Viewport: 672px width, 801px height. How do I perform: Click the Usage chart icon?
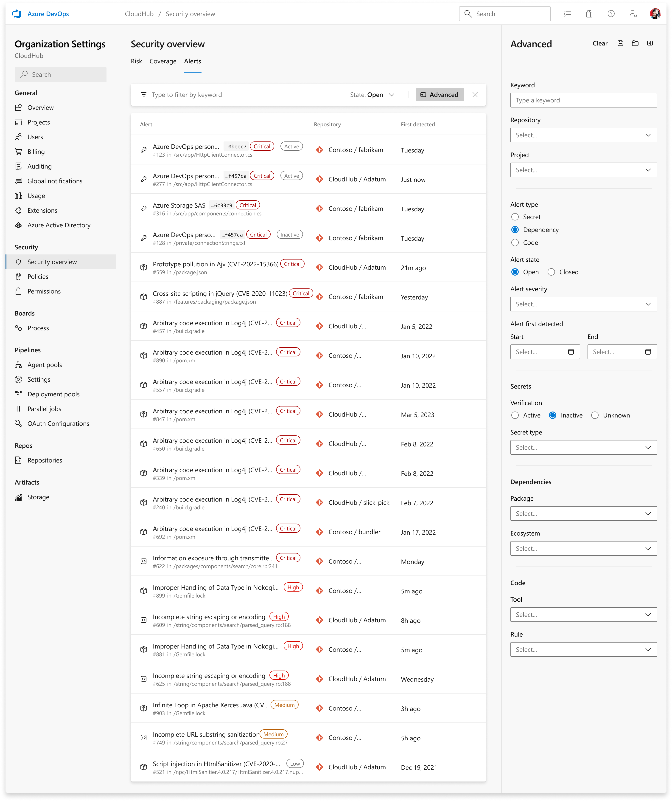click(18, 196)
